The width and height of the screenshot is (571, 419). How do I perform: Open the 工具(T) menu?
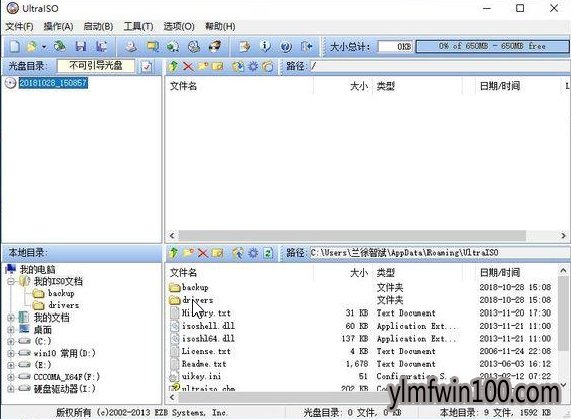[x=138, y=27]
